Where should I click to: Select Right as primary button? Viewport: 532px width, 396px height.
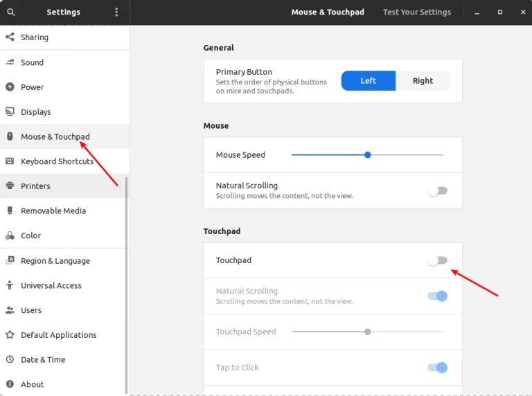pos(423,81)
